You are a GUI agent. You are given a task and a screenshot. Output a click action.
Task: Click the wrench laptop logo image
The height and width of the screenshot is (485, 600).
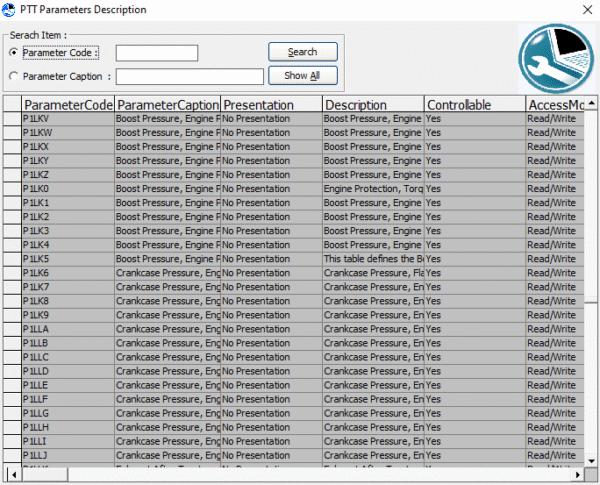click(556, 59)
